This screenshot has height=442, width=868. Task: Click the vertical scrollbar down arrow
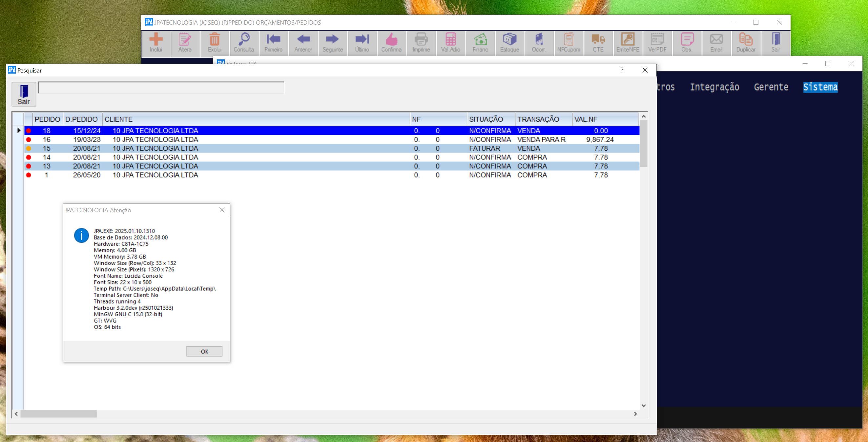(x=643, y=406)
